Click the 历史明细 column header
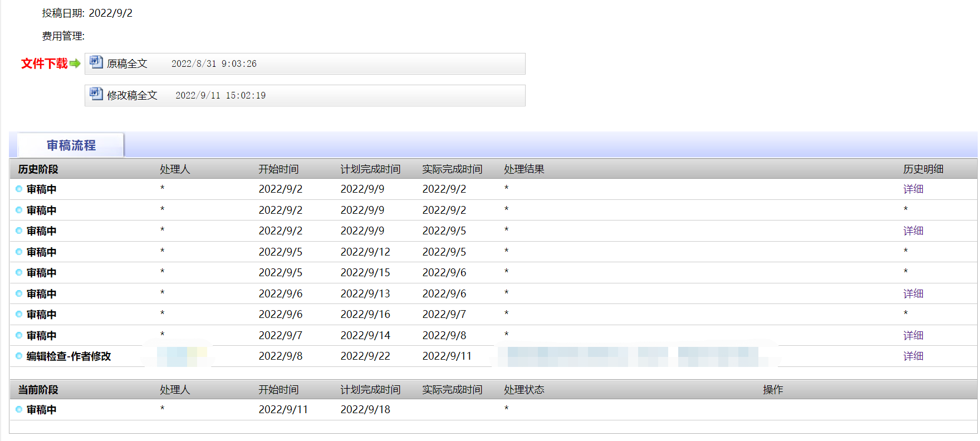 [923, 169]
